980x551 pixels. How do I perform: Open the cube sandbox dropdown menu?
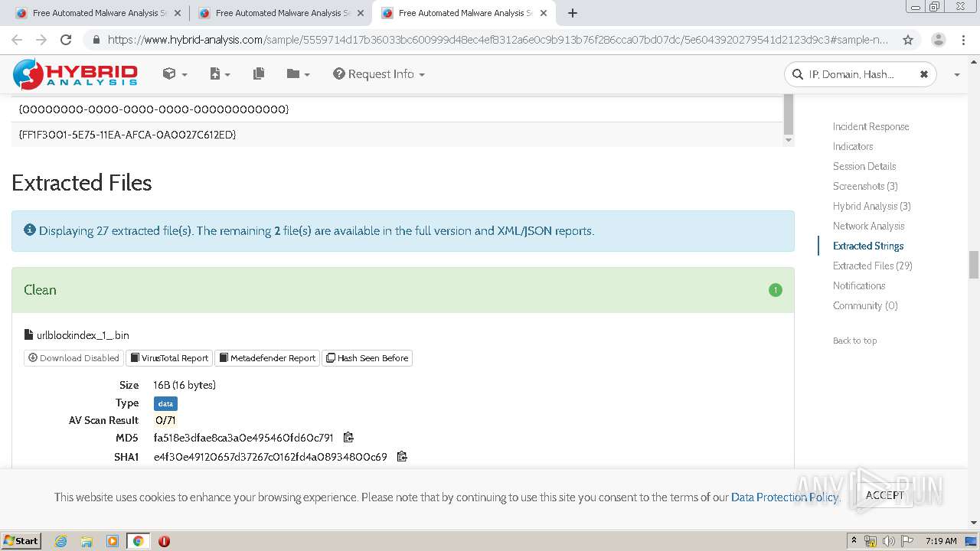[175, 73]
